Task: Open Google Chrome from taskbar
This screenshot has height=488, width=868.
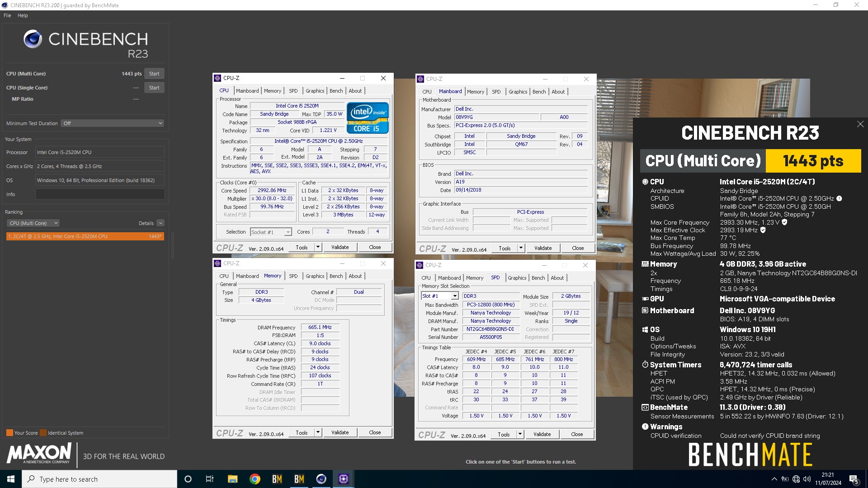Action: [x=255, y=479]
